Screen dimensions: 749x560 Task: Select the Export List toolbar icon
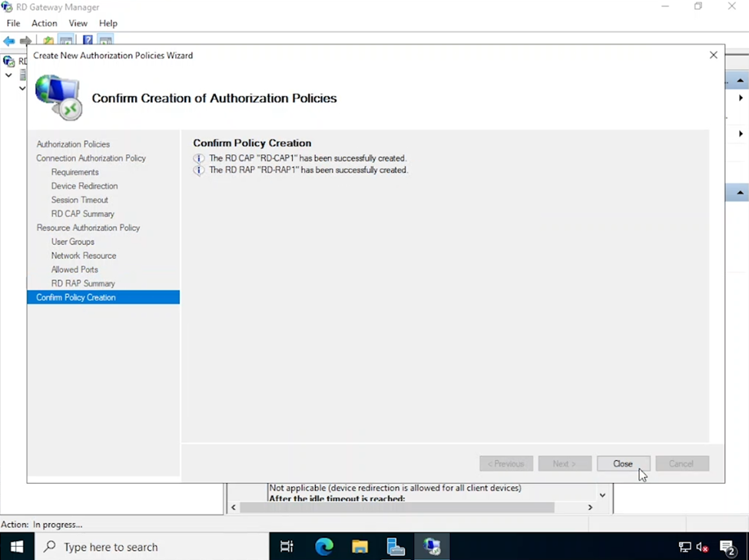click(x=48, y=40)
